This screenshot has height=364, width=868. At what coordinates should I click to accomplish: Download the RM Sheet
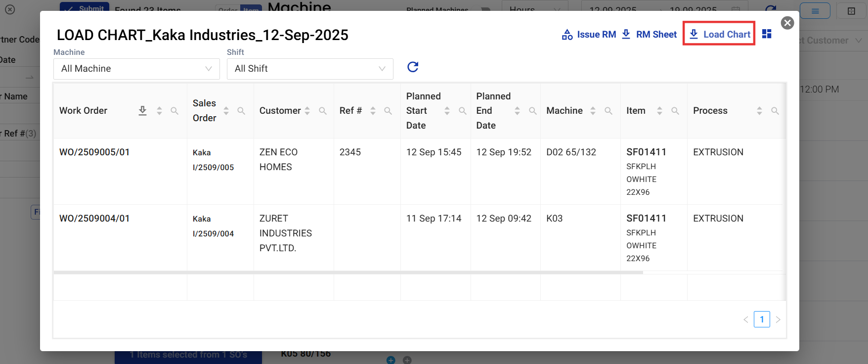(649, 35)
